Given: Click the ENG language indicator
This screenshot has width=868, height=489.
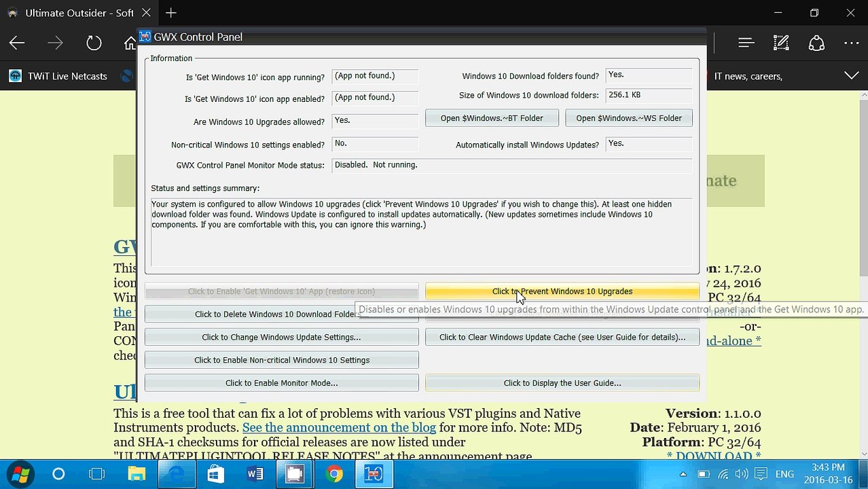Looking at the screenshot, I should 784,474.
